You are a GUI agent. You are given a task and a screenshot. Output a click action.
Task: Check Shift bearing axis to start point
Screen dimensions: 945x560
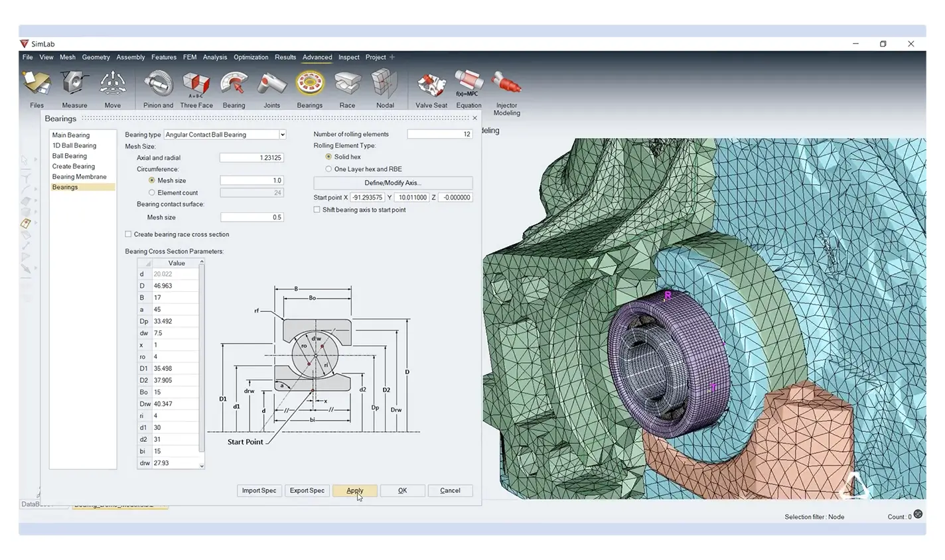(317, 210)
